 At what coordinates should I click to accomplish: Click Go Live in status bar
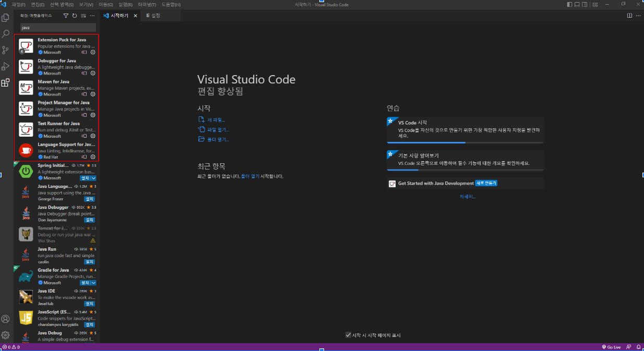coord(611,347)
